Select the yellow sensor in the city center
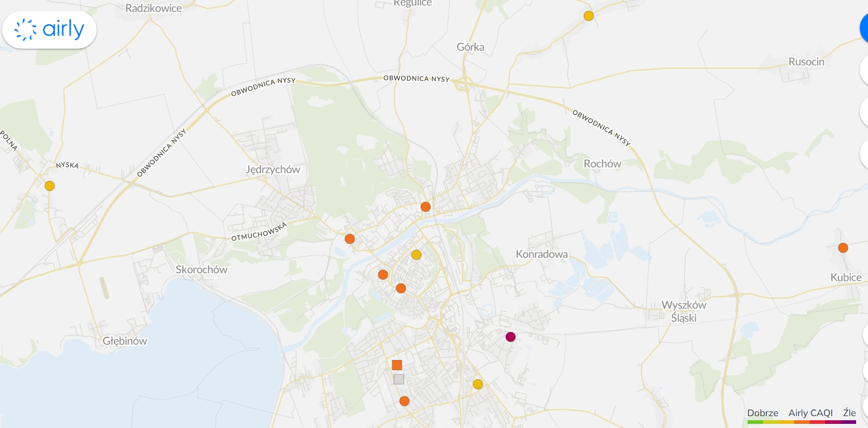 416,255
